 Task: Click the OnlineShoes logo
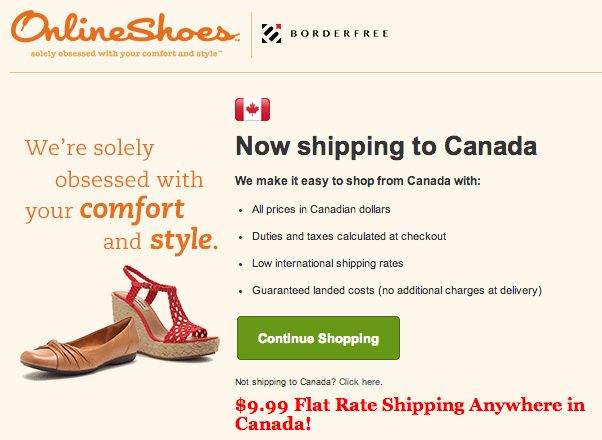125,26
